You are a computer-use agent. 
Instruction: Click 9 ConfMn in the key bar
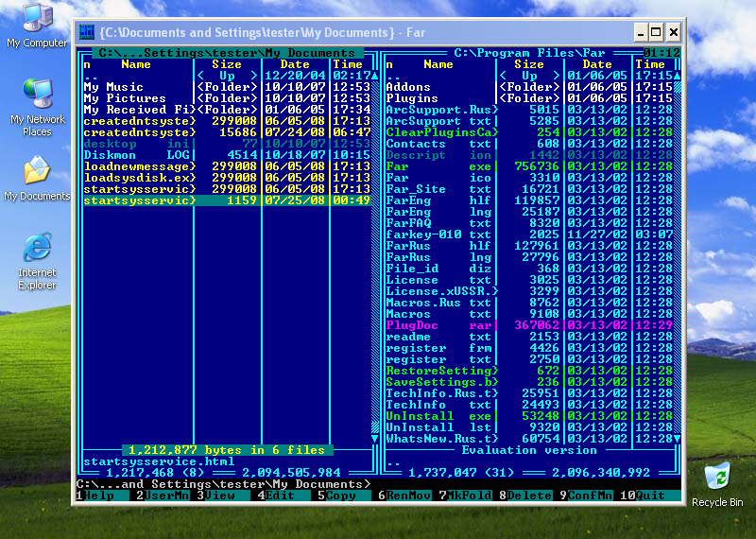coord(586,496)
